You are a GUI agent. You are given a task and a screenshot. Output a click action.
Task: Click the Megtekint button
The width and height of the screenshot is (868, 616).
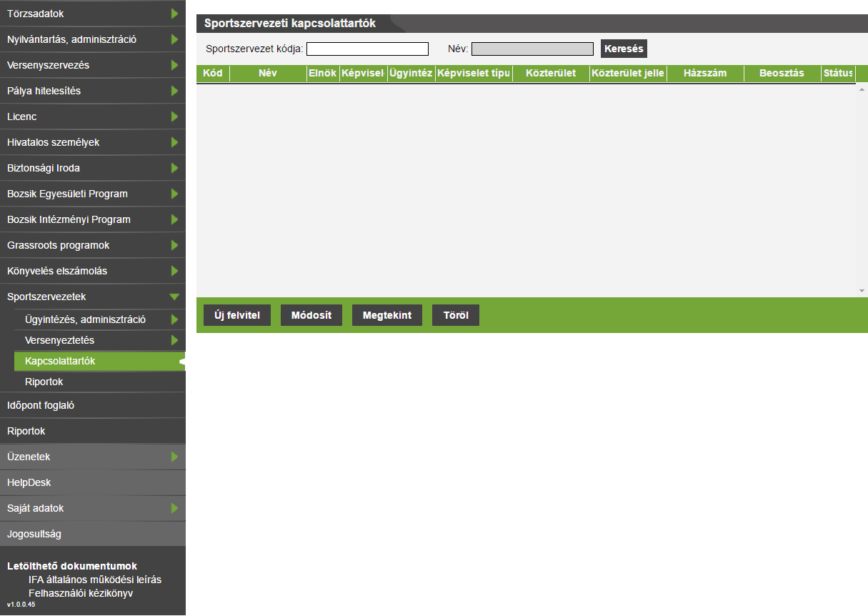click(387, 315)
